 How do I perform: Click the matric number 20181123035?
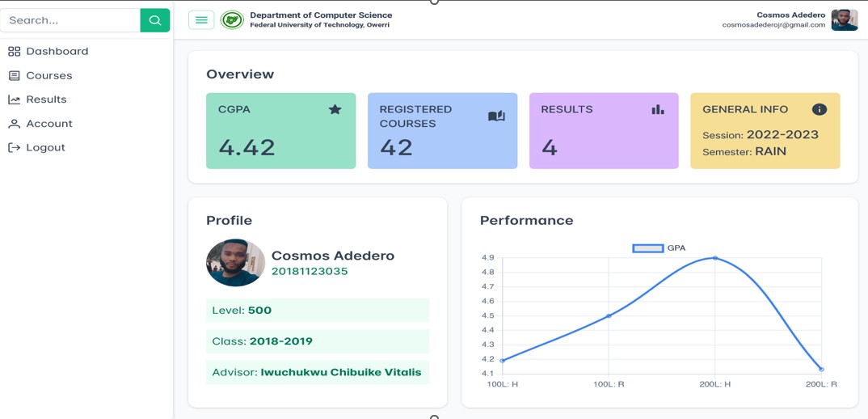tap(310, 272)
